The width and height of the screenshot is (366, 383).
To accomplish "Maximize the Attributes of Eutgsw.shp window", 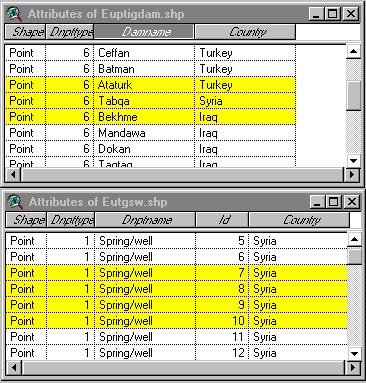I will (x=334, y=202).
